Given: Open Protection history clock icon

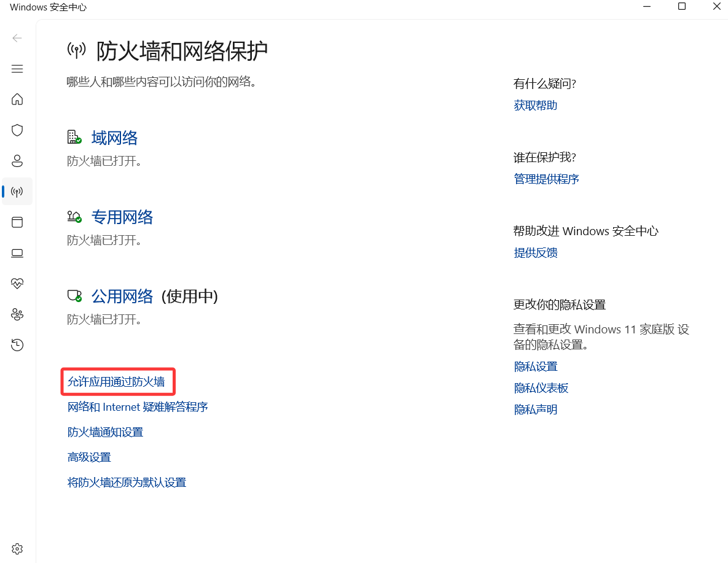Looking at the screenshot, I should [17, 345].
